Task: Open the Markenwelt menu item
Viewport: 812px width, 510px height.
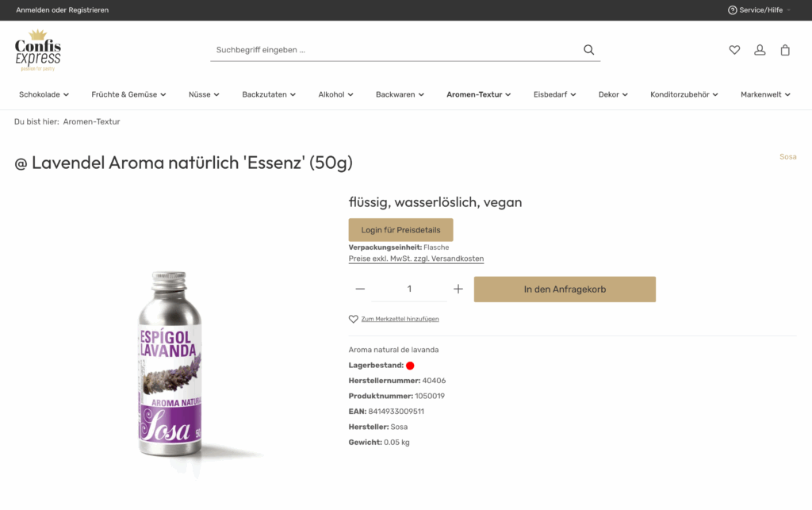Action: (x=765, y=94)
